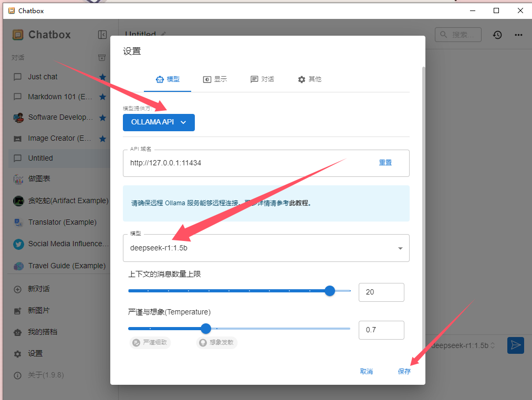
Task: Click the 取消 cancel button
Action: [366, 372]
